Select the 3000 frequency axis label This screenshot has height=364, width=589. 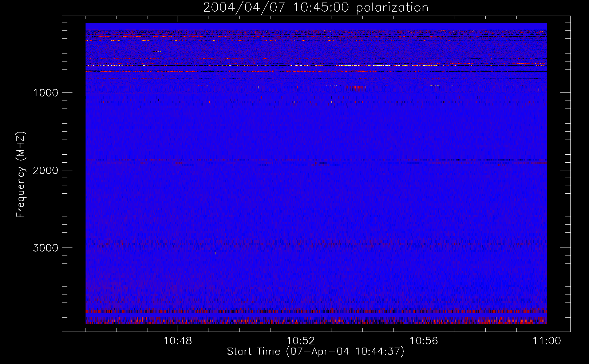pos(46,248)
